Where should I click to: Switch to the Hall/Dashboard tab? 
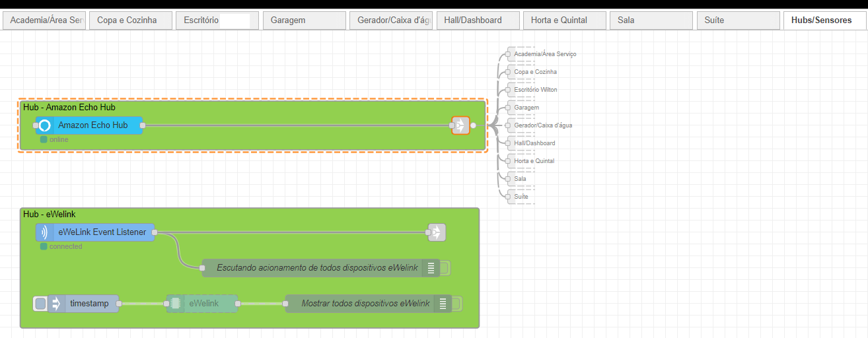pyautogui.click(x=478, y=20)
